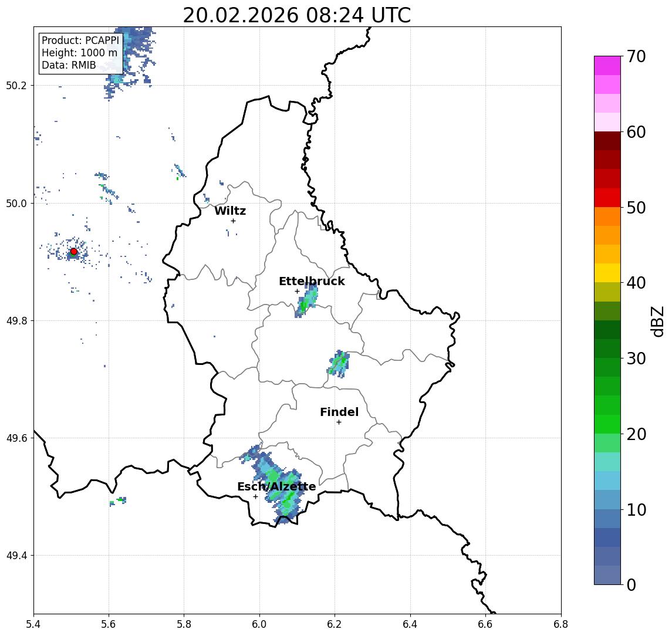The height and width of the screenshot is (636, 672).
Task: Click the light blue swatch just above 10 dBZ
Action: (x=607, y=499)
